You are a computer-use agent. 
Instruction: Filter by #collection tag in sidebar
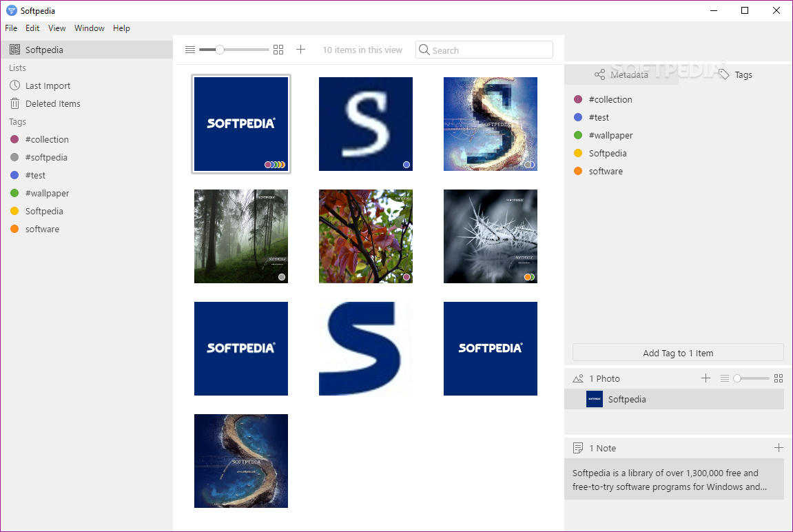tap(87, 140)
